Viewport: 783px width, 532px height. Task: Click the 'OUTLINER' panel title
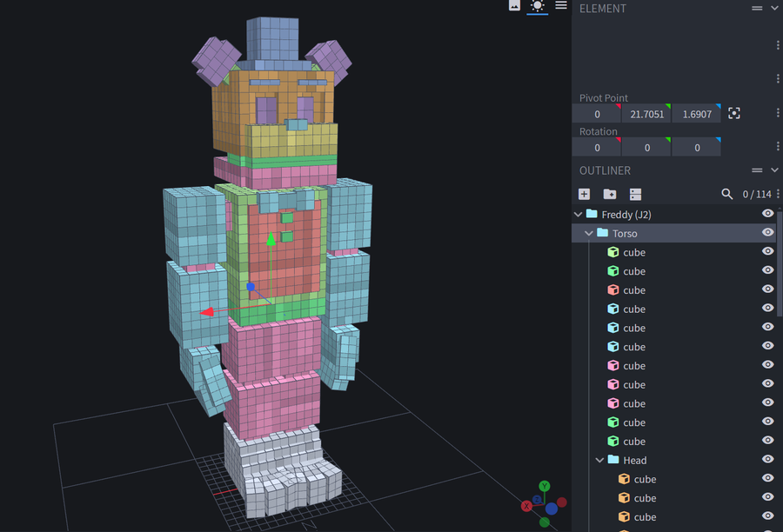click(605, 170)
